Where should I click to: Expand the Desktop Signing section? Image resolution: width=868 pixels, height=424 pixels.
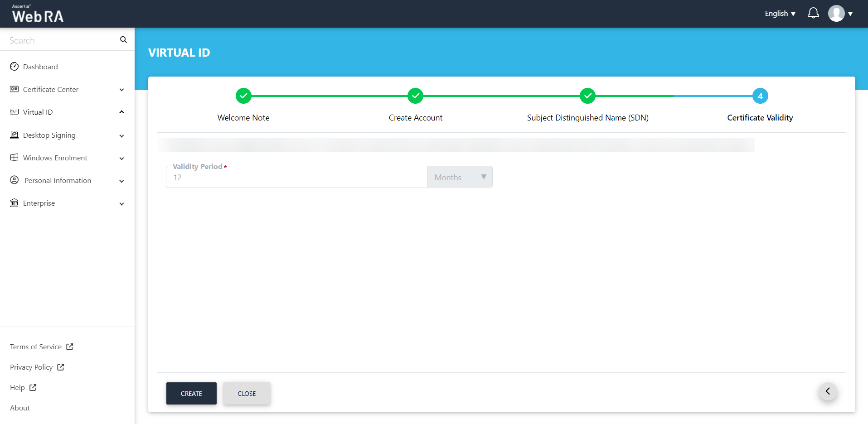coord(67,135)
